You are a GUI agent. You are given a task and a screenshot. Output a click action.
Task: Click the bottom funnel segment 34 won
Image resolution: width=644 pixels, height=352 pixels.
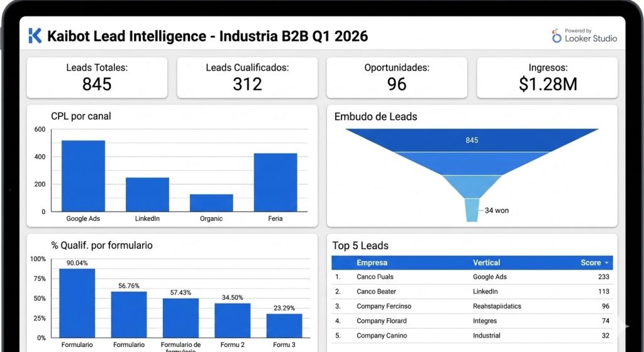[x=472, y=210]
